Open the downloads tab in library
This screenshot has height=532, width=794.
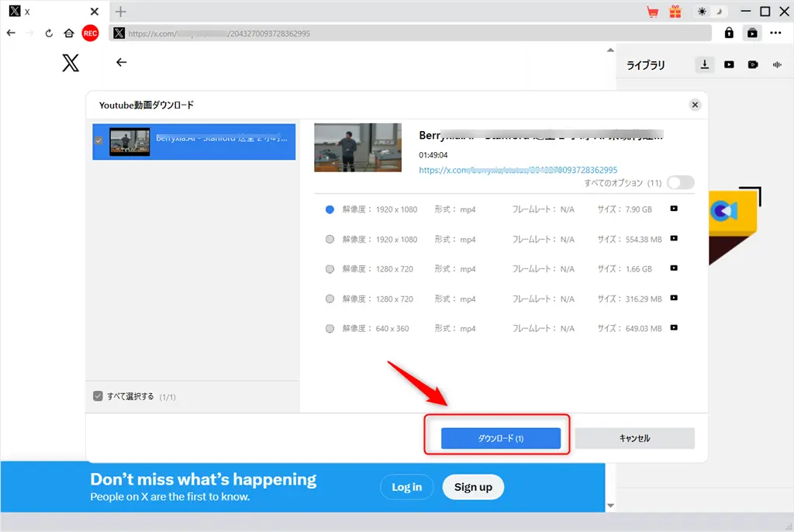tap(705, 65)
